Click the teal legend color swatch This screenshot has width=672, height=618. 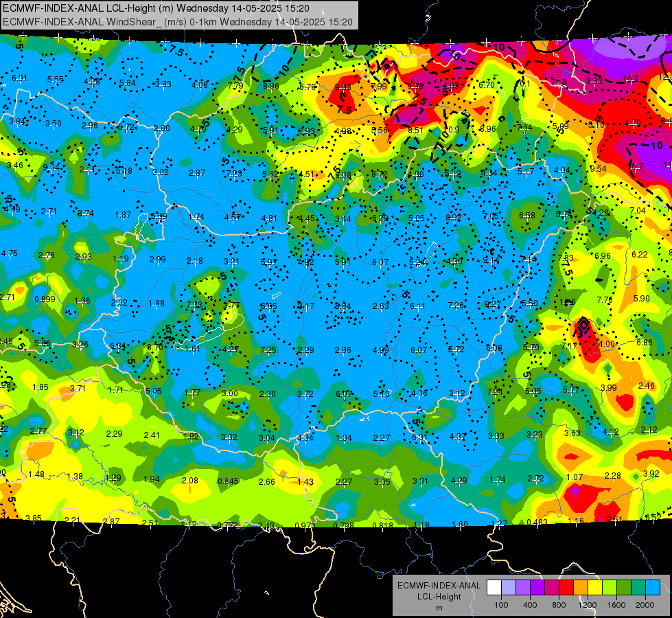tap(638, 588)
